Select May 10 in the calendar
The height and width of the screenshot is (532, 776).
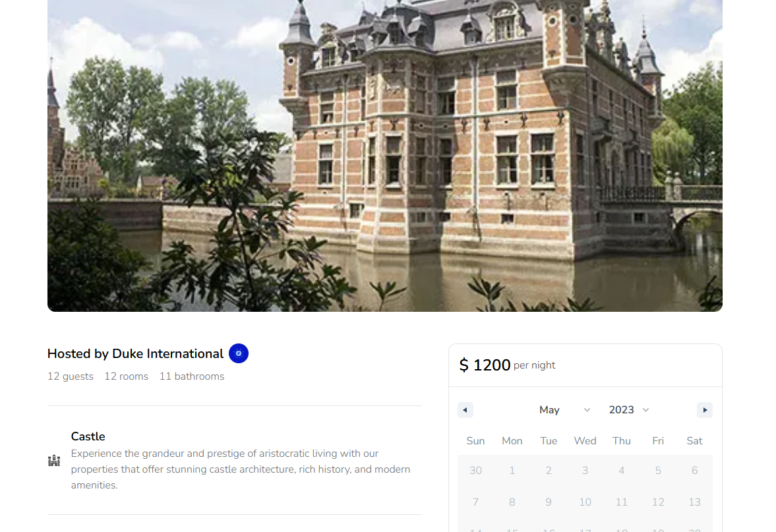[585, 502]
